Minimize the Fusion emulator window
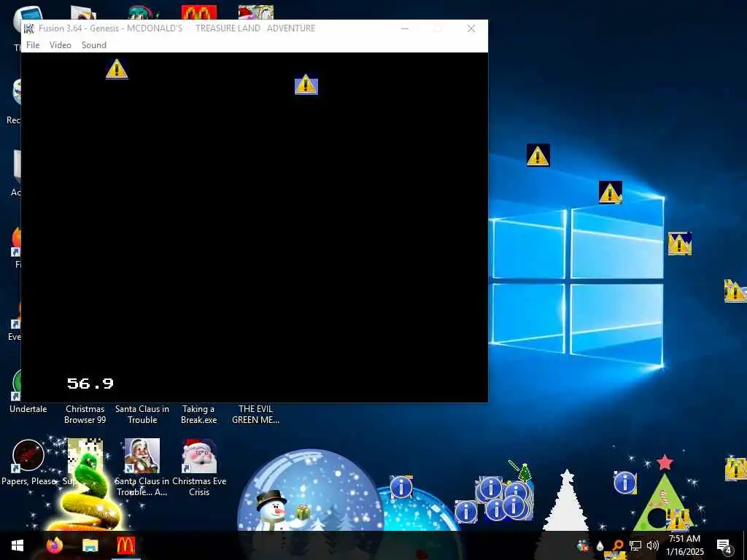 coord(404,28)
